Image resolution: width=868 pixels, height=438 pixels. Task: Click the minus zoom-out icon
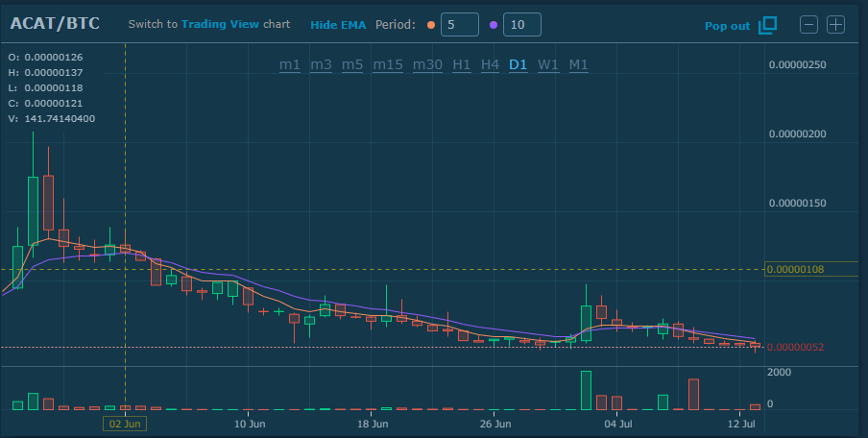pos(808,25)
